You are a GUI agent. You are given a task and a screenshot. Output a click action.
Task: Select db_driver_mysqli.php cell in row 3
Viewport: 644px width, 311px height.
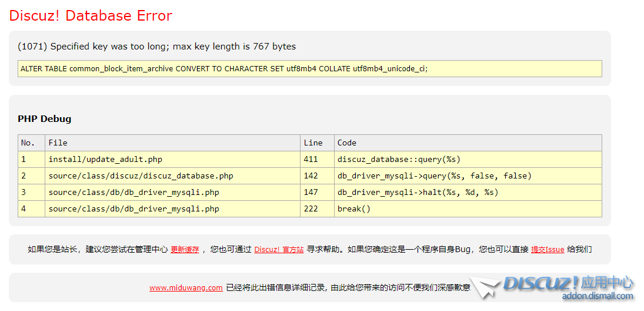[x=172, y=192]
